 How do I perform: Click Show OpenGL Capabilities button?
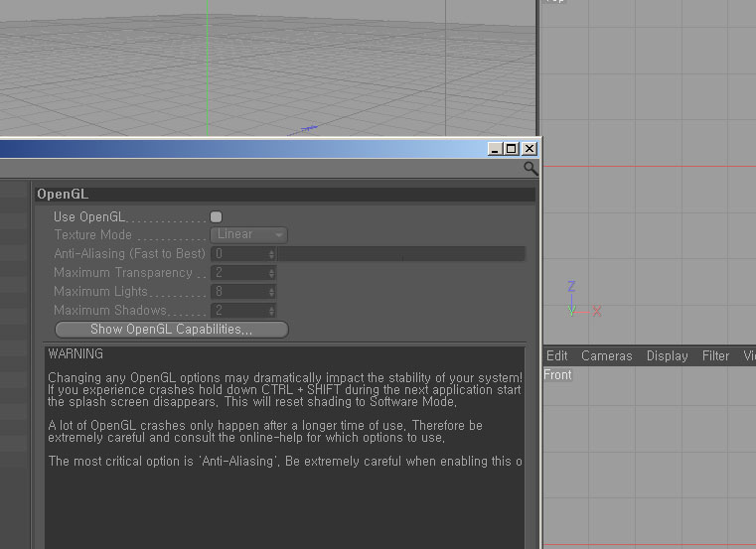point(172,330)
